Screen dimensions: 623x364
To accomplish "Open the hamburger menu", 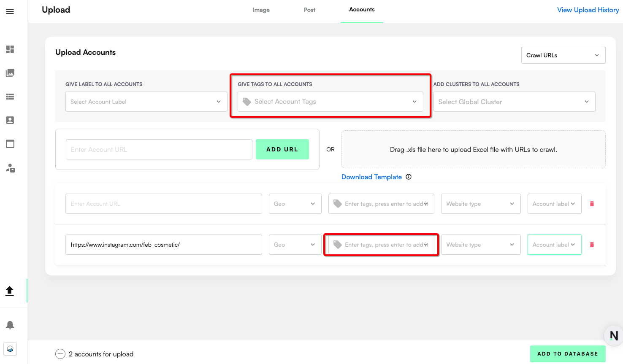I will coord(10,11).
